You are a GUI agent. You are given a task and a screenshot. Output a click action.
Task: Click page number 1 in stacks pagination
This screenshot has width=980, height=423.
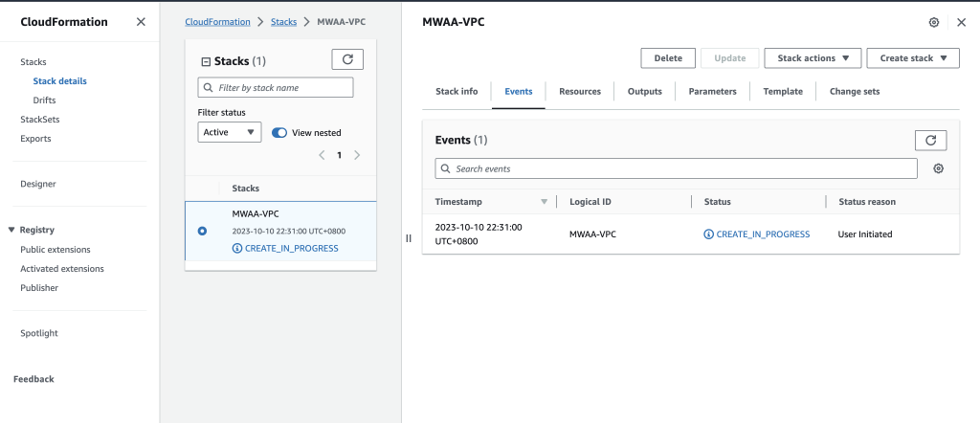click(x=340, y=155)
